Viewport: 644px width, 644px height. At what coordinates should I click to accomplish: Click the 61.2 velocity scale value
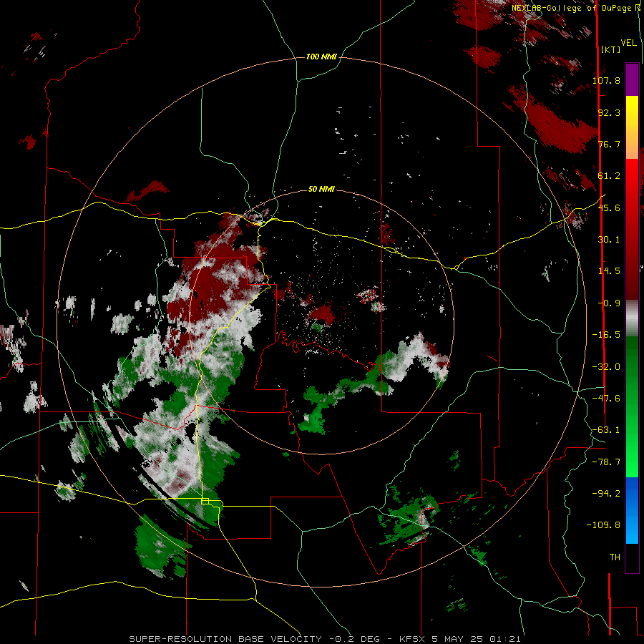click(x=609, y=175)
